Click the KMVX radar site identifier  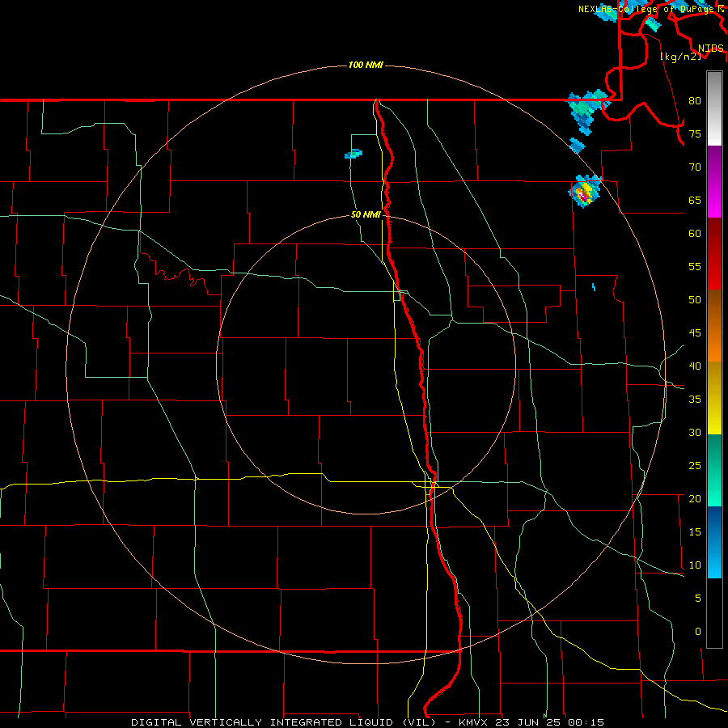pyautogui.click(x=475, y=722)
